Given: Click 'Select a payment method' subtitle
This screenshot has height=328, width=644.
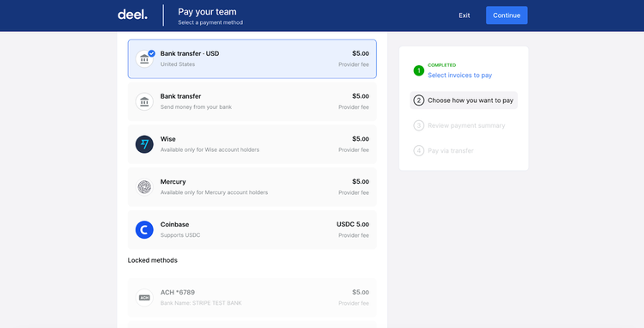Looking at the screenshot, I should pos(210,22).
